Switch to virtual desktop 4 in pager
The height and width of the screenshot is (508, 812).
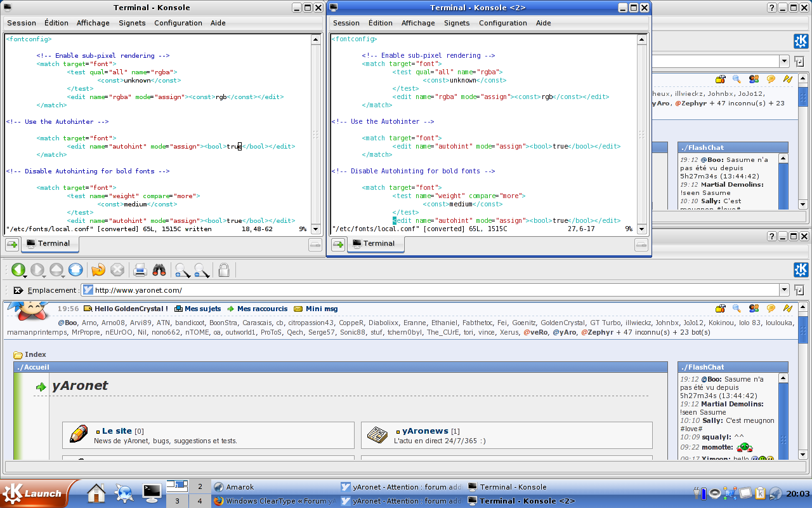[x=200, y=501]
